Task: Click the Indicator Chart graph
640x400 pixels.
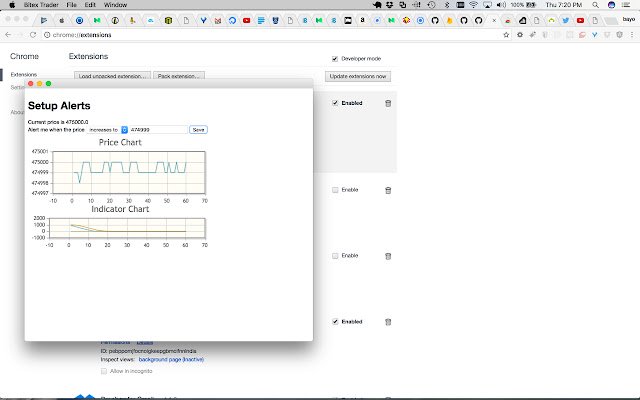Action: [127, 228]
